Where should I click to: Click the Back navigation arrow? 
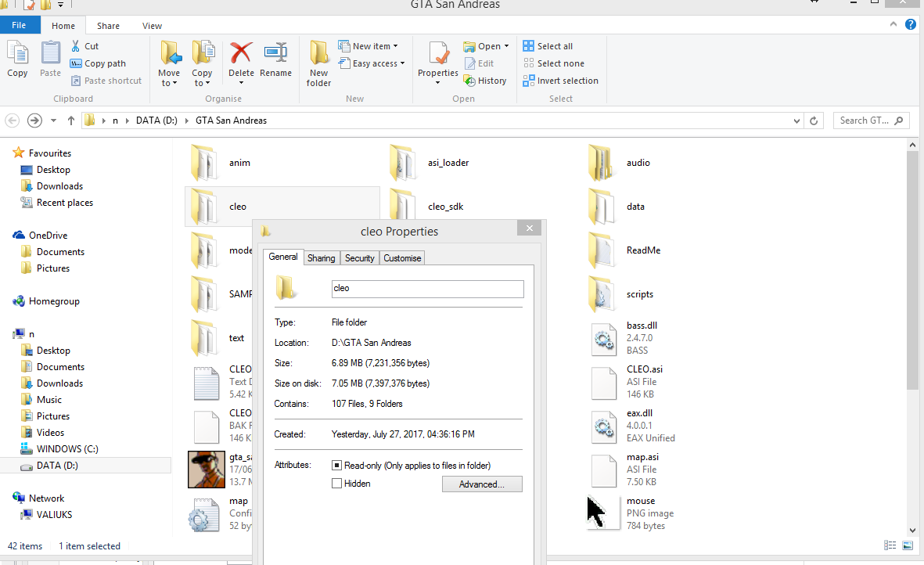point(13,121)
